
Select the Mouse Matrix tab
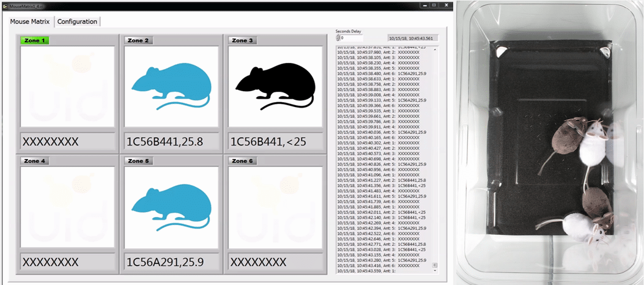(x=29, y=21)
